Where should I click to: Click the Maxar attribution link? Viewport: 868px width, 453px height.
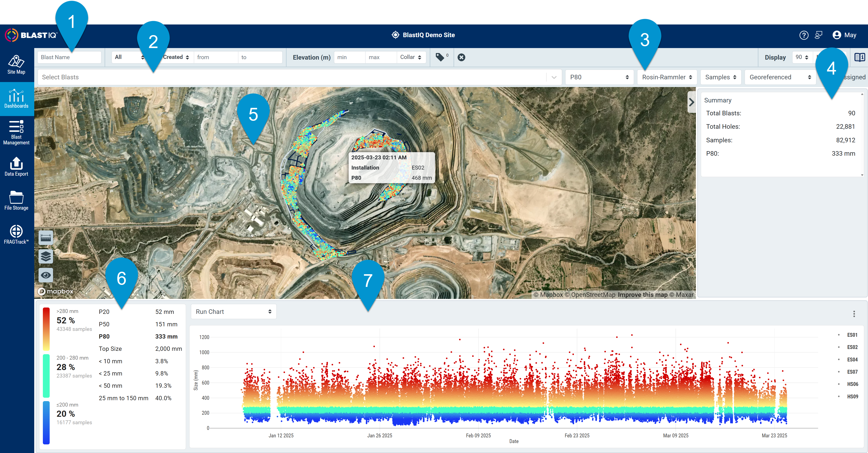click(681, 295)
